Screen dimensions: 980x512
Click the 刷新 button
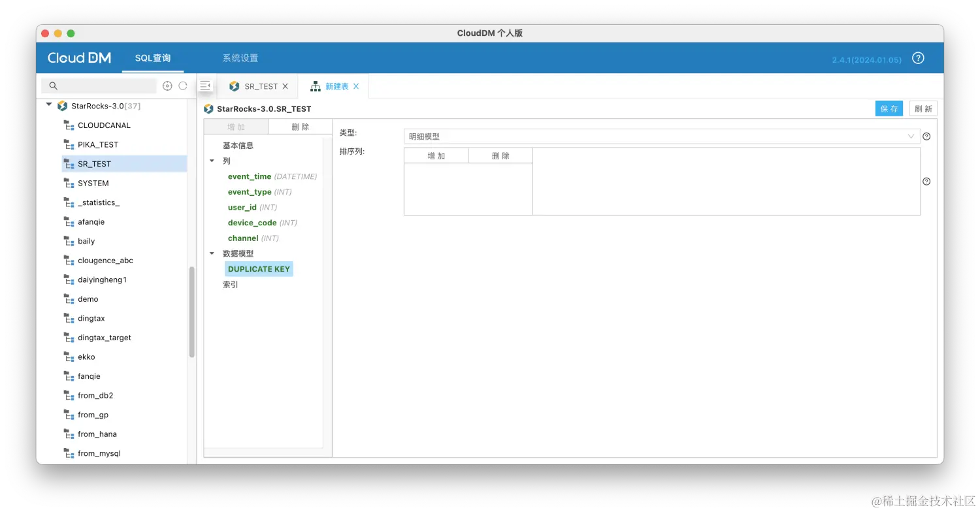(x=923, y=109)
